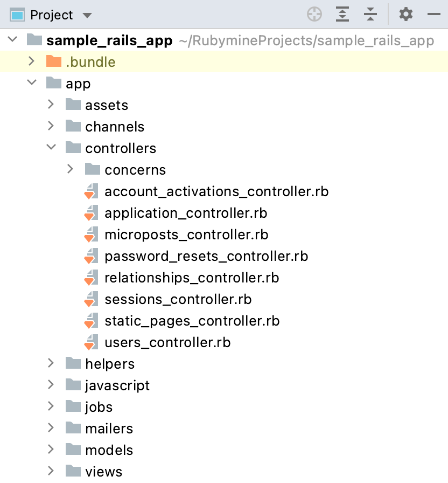448x483 pixels.
Task: Open the Project view switcher dropdown
Action: tap(87, 15)
